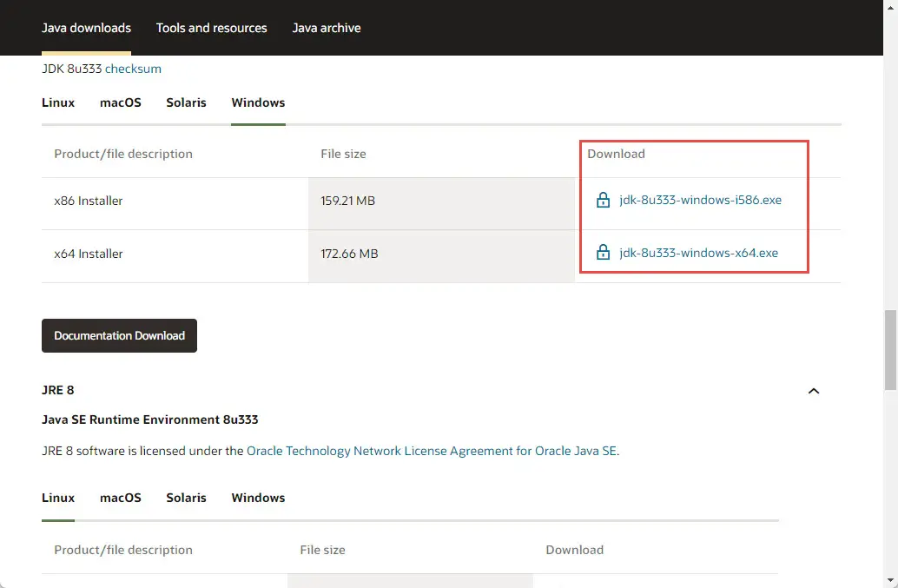Select the JDK Windows platform tab
This screenshot has height=588, width=898.
(x=258, y=102)
